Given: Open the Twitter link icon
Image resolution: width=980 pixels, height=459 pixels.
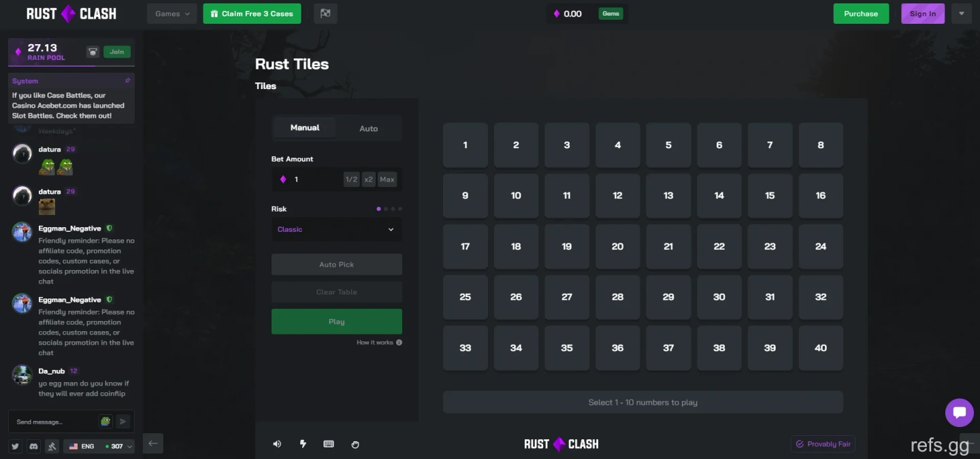Looking at the screenshot, I should [15, 446].
